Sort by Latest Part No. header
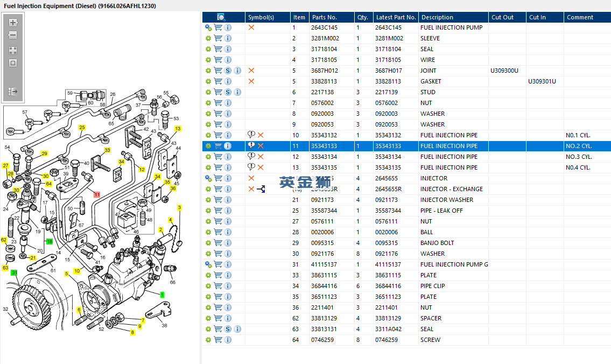611x364 pixels. pos(396,17)
